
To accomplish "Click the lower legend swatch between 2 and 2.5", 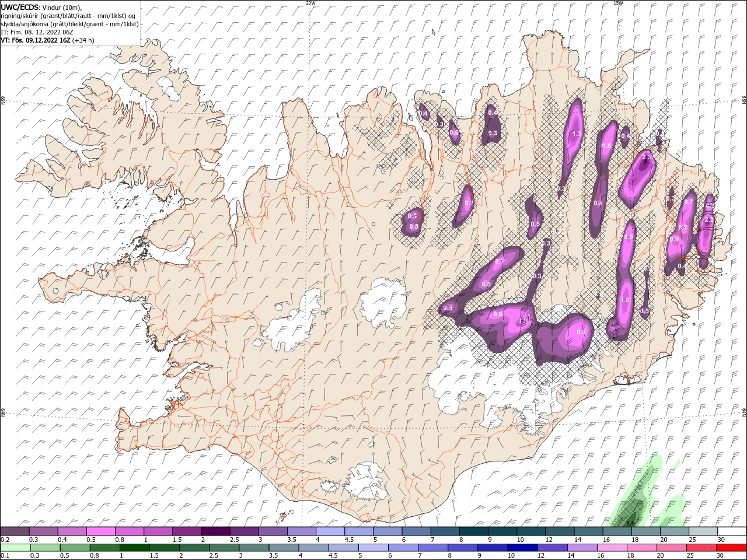I will (193, 548).
